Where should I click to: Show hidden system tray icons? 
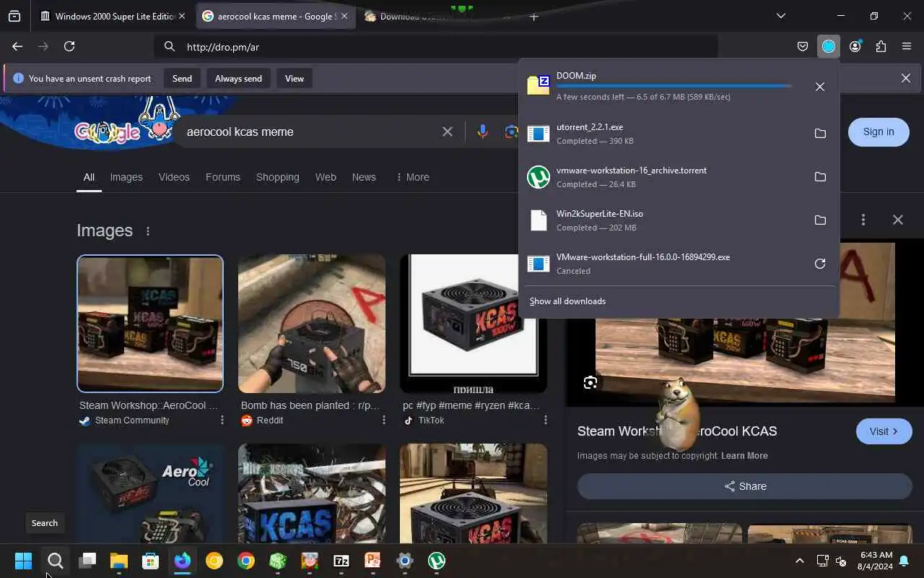pos(800,561)
